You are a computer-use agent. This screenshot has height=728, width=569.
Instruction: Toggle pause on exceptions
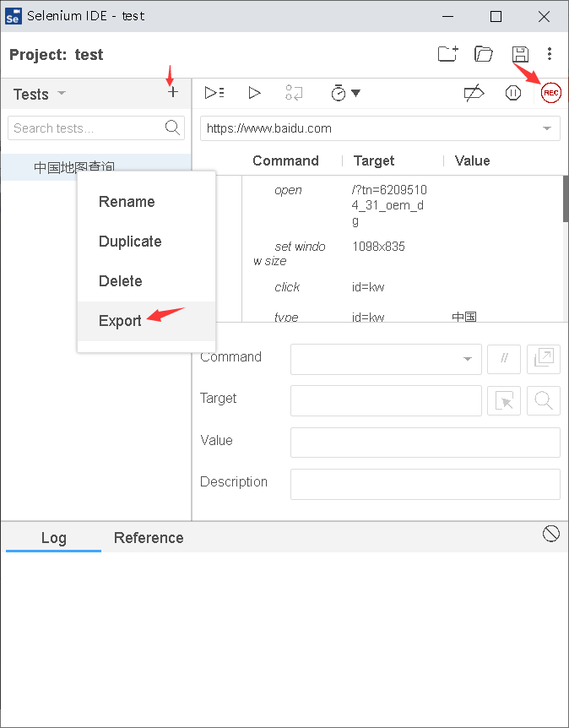(513, 93)
